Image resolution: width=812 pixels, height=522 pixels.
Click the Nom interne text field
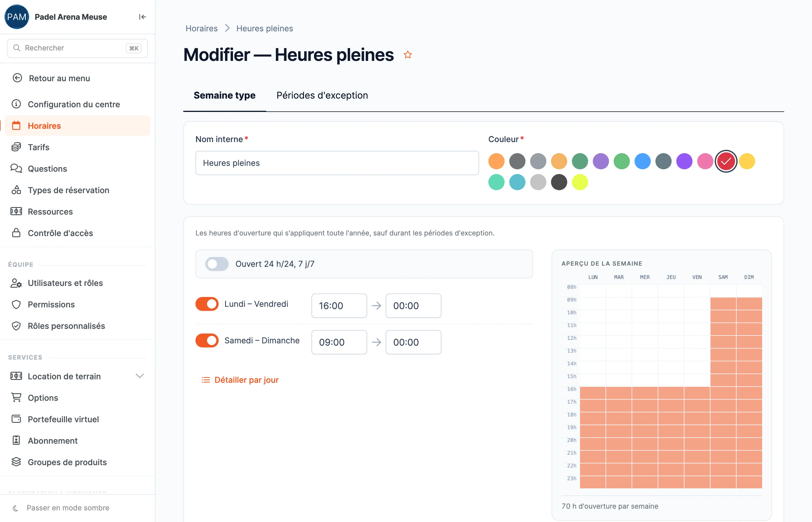(x=337, y=163)
